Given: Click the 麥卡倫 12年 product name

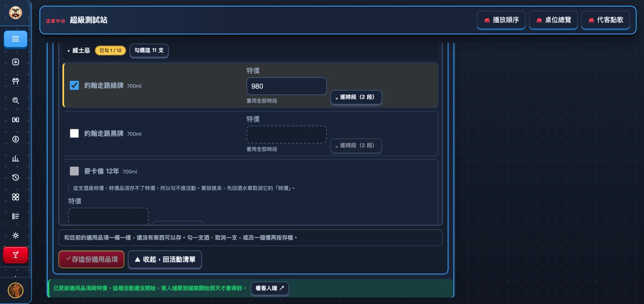Looking at the screenshot, I should 101,171.
